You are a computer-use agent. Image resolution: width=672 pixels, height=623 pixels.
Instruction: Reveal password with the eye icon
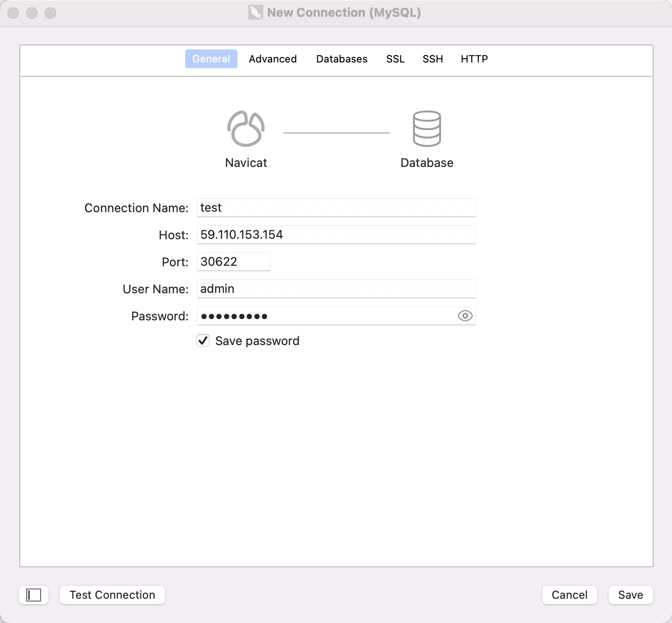tap(465, 316)
